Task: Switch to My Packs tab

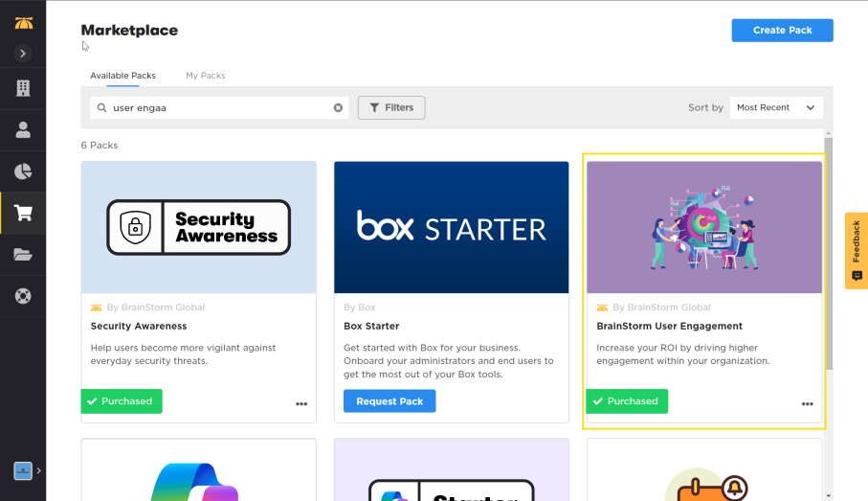Action: tap(206, 76)
